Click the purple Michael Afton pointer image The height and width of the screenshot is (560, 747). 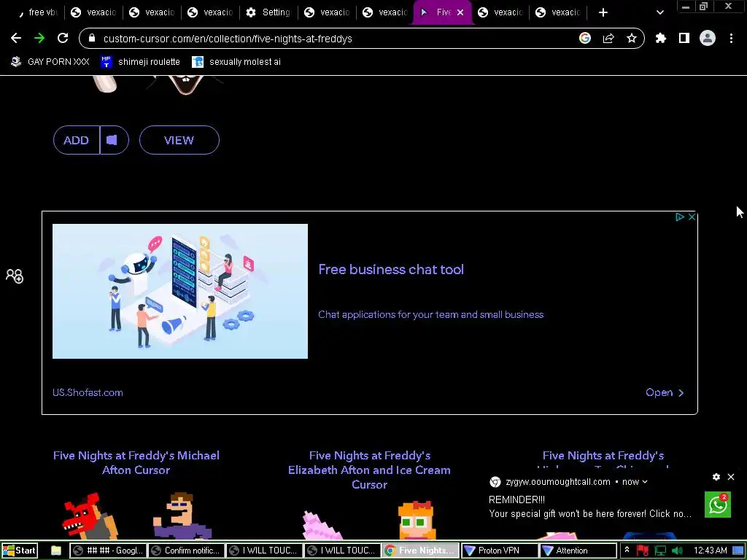pos(182,516)
